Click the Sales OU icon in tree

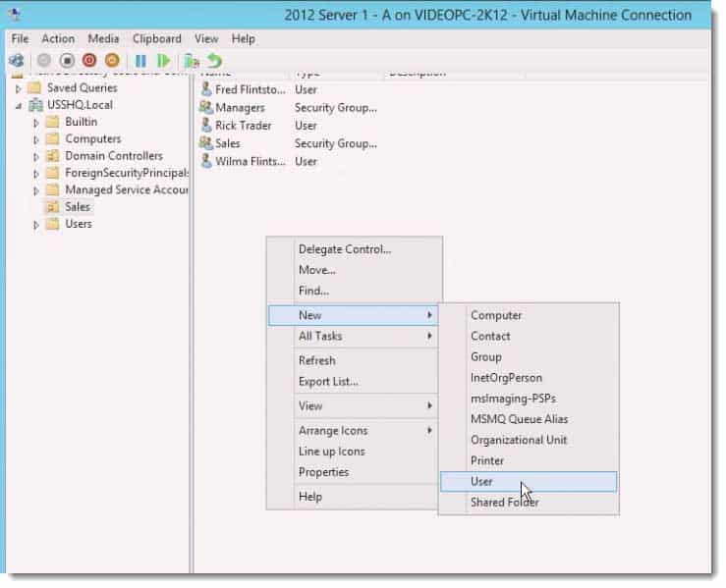click(x=53, y=207)
